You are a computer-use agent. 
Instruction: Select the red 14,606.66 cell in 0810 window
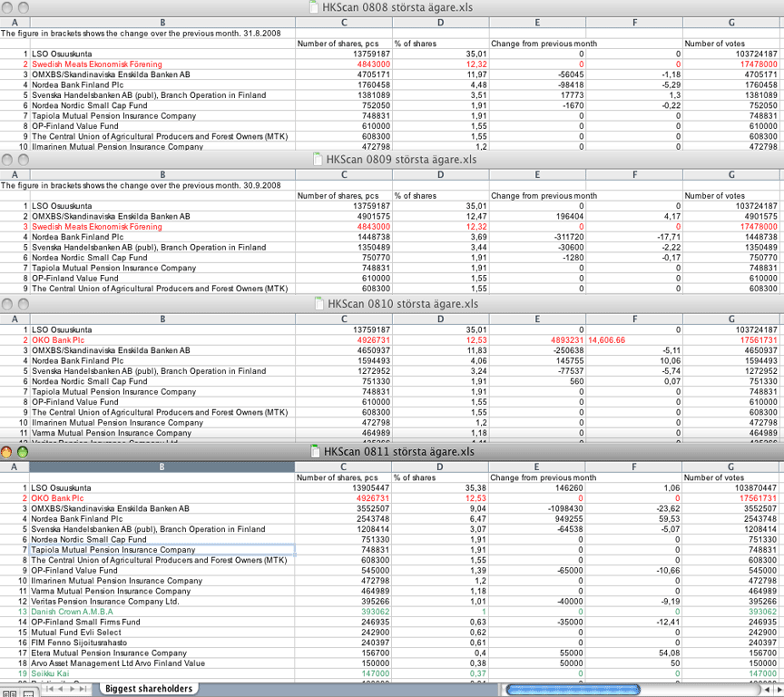coord(634,340)
